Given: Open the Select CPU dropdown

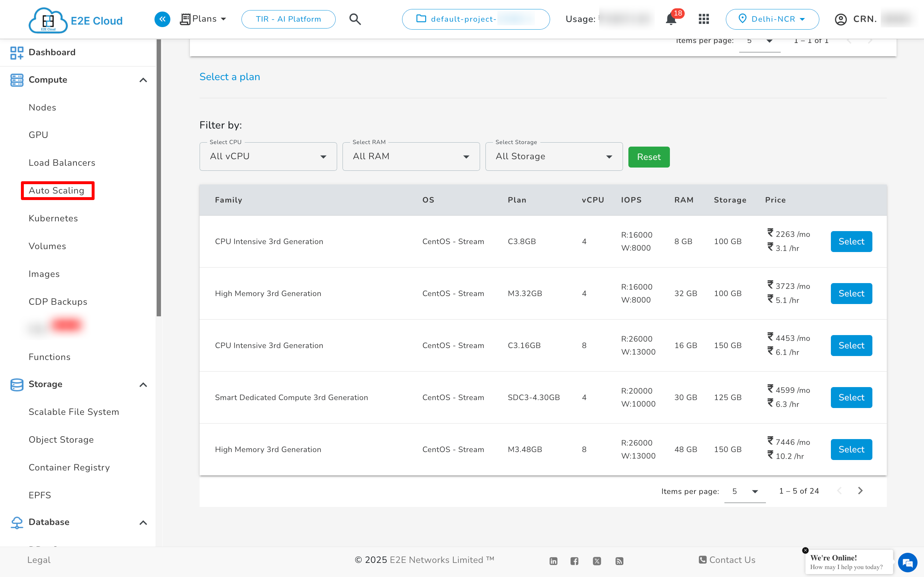Looking at the screenshot, I should pyautogui.click(x=268, y=156).
